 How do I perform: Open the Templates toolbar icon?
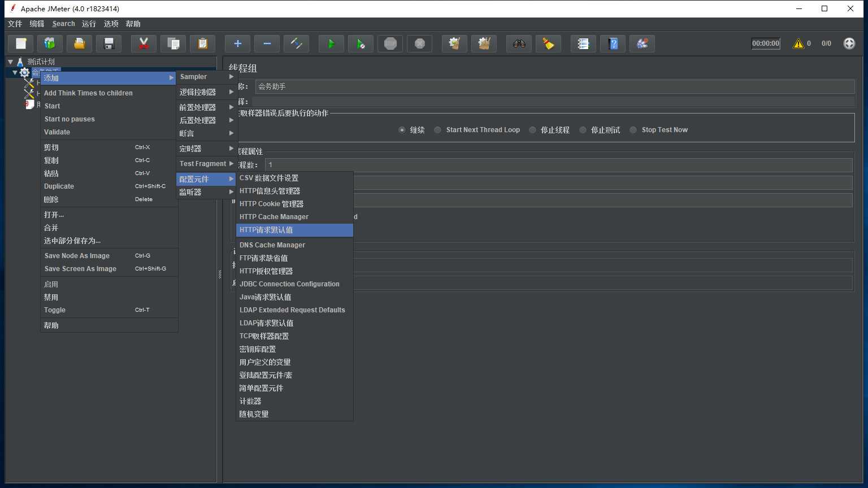[x=50, y=43]
